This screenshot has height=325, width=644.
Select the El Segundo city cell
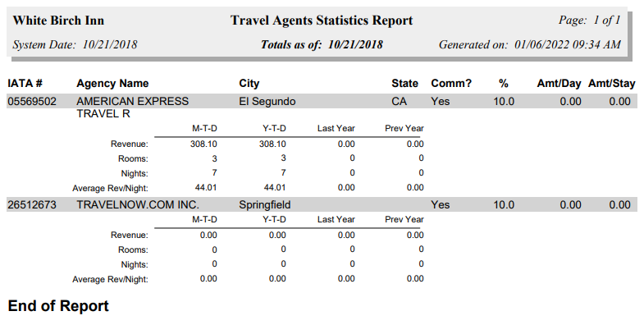click(267, 102)
